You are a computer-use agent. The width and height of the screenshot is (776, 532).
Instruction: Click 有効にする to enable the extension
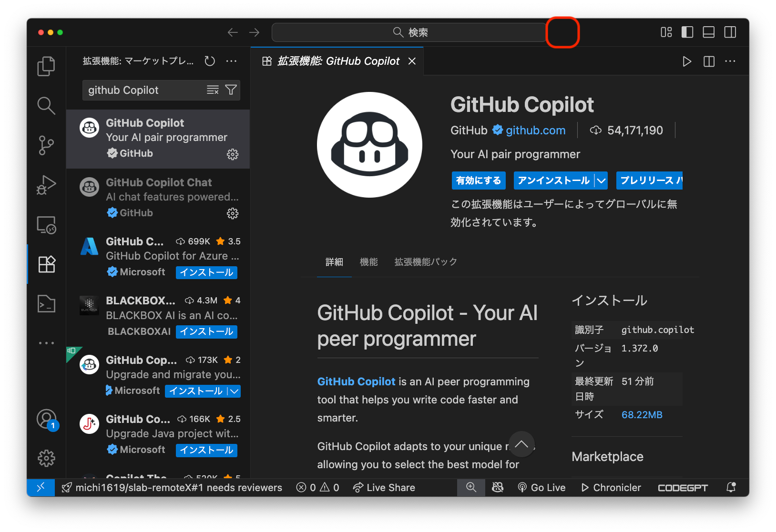point(479,181)
